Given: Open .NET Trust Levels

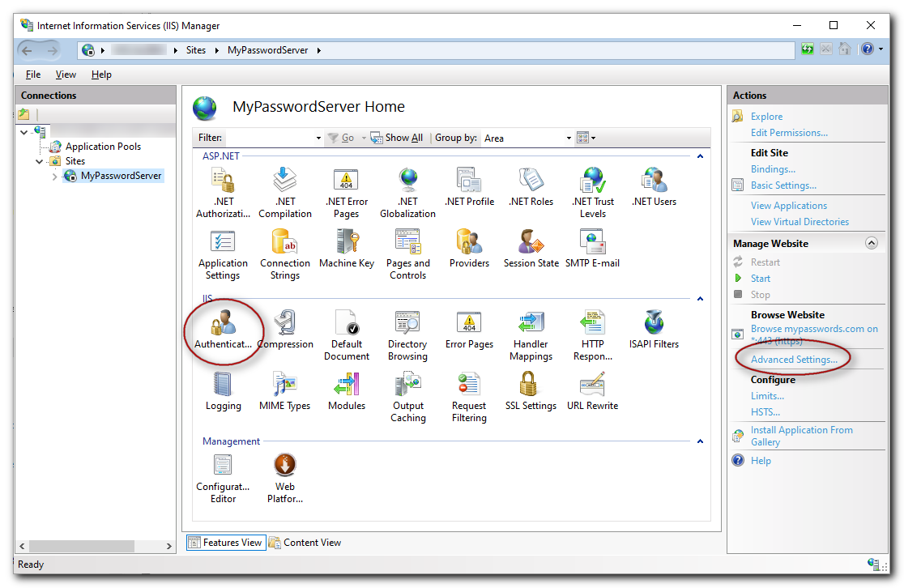Looking at the screenshot, I should pos(593,193).
